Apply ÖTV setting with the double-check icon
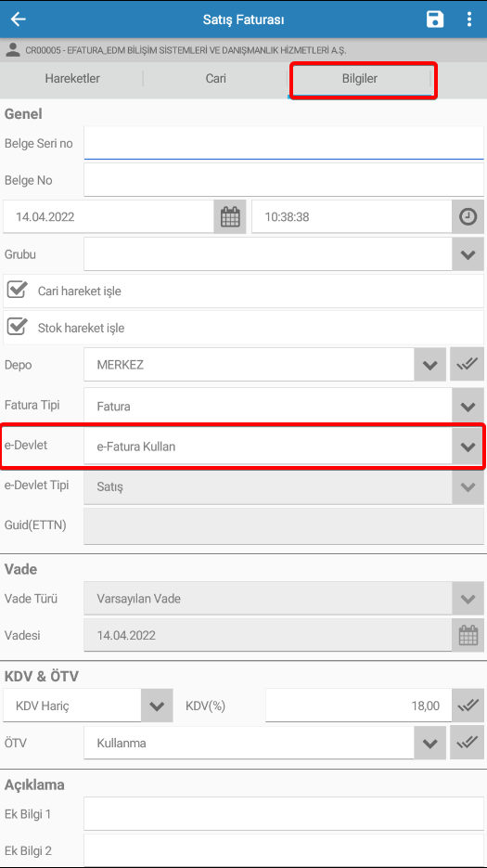 click(468, 743)
